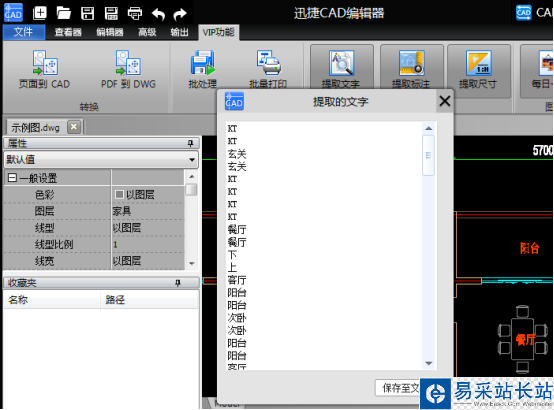Viewport: 554px width, 410px height.
Task: Open the 批量打印 batch print tool
Action: coord(268,69)
